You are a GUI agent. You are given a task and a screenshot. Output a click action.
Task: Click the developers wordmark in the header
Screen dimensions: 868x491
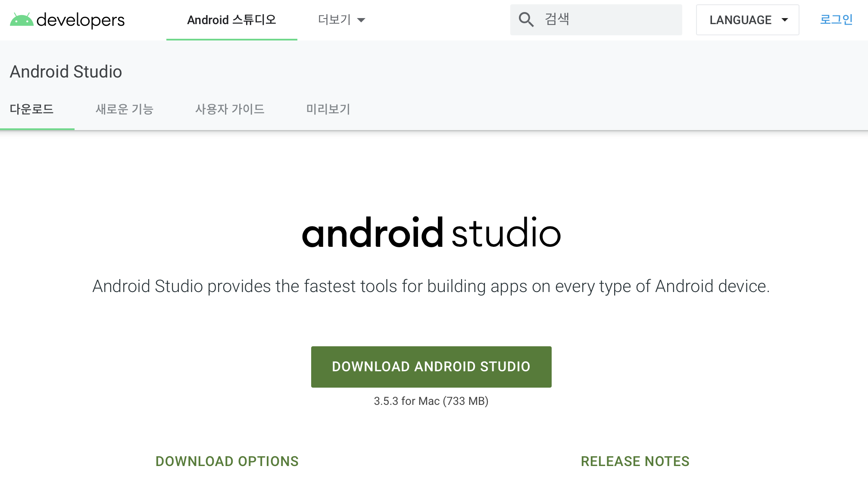[81, 20]
